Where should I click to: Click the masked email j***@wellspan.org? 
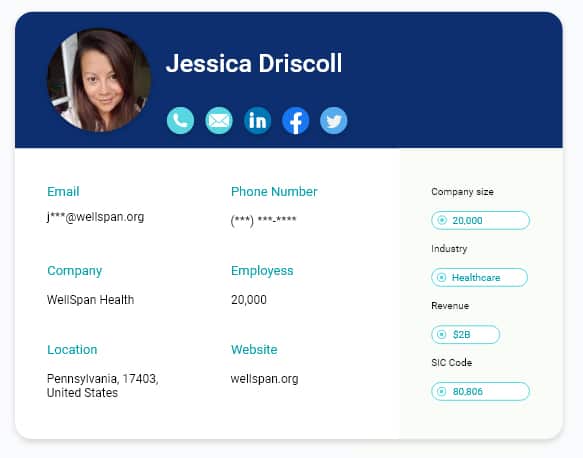(x=96, y=217)
